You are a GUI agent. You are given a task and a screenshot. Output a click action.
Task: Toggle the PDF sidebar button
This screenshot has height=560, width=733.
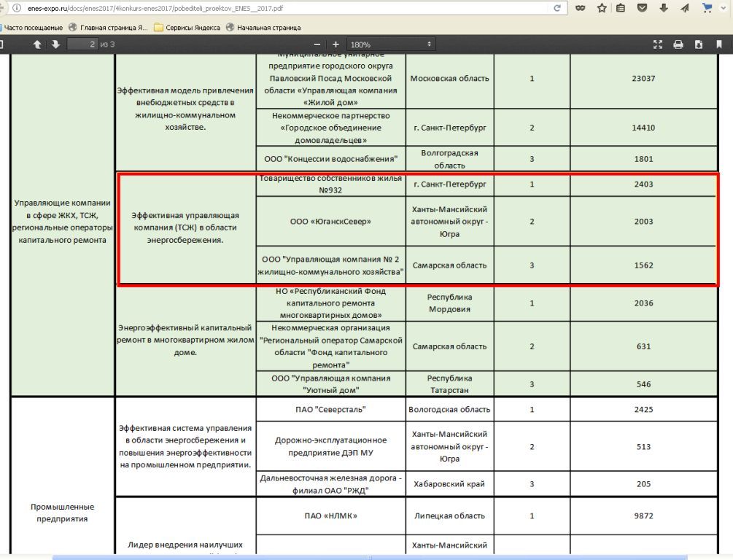click(x=1, y=44)
